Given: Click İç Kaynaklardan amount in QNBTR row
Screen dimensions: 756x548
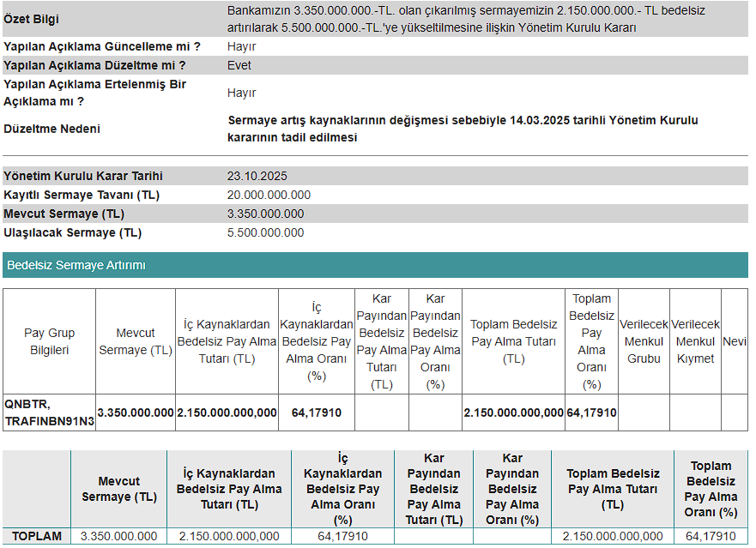Looking at the screenshot, I should click(x=227, y=413).
